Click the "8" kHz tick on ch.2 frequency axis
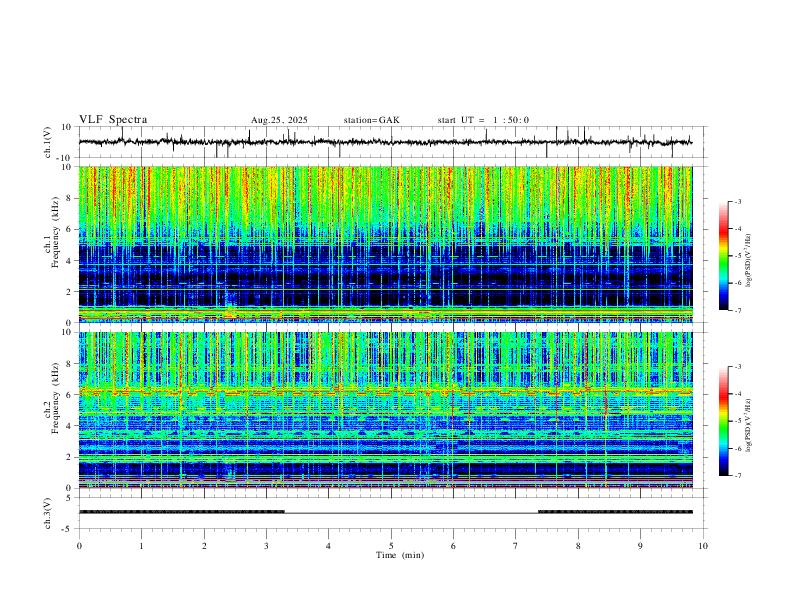The height and width of the screenshot is (612, 792). coord(70,364)
